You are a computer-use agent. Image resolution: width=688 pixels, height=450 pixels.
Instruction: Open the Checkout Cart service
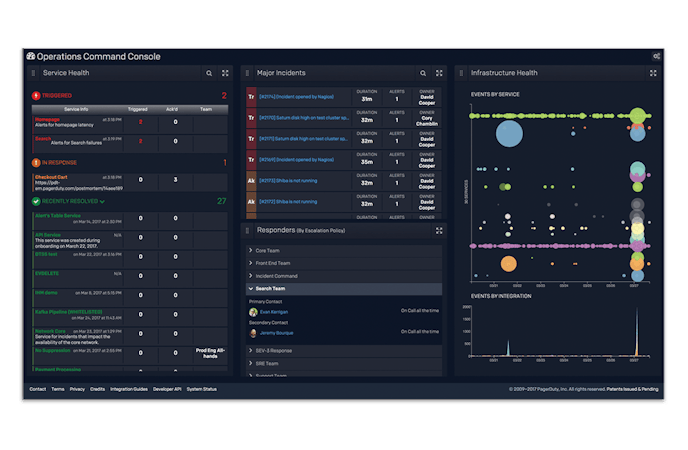point(51,177)
